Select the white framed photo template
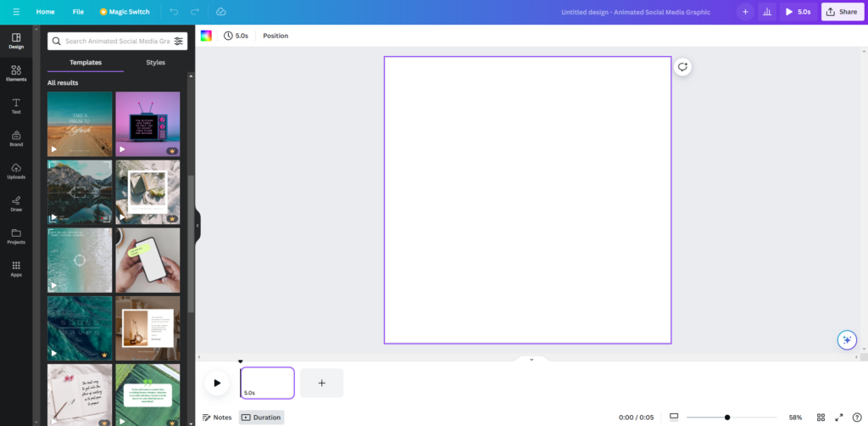The image size is (868, 426). 147,193
